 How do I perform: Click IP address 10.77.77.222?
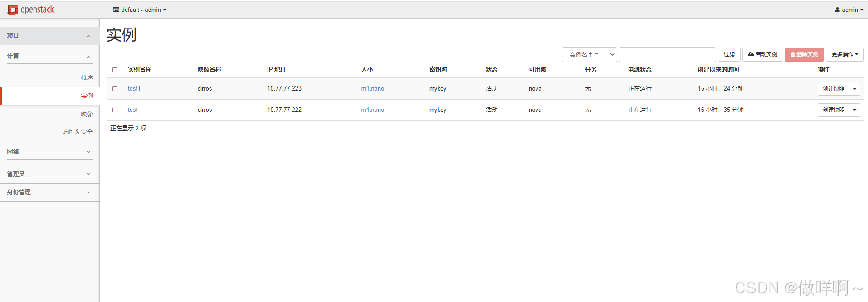[x=284, y=110]
